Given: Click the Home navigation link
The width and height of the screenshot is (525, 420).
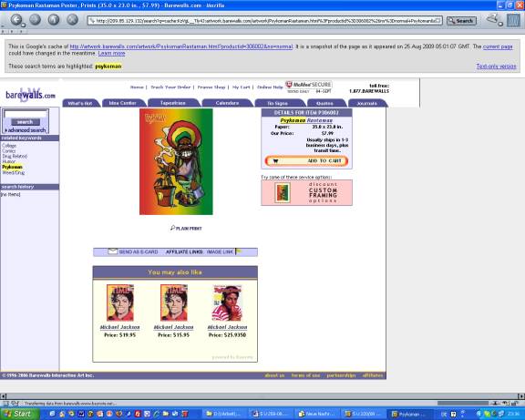Looking at the screenshot, I should click(137, 87).
